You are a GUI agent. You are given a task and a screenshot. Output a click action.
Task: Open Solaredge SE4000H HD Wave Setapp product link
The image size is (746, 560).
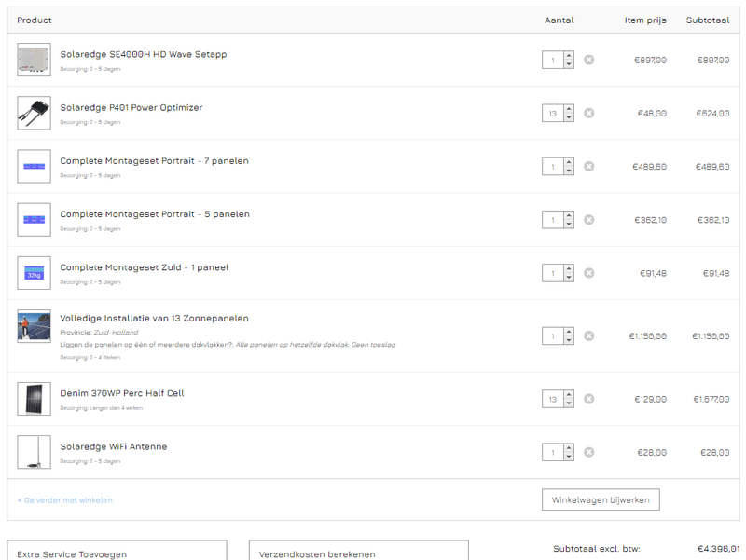(x=143, y=54)
